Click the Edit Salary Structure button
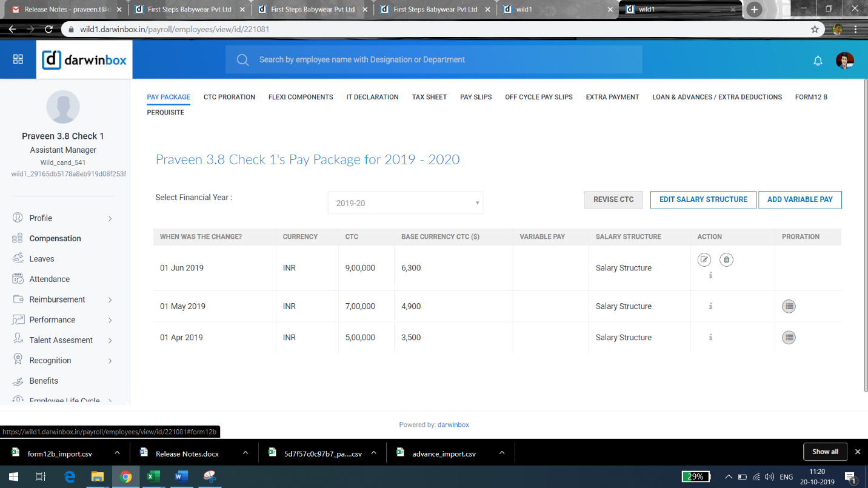Image resolution: width=868 pixels, height=488 pixels. (703, 199)
